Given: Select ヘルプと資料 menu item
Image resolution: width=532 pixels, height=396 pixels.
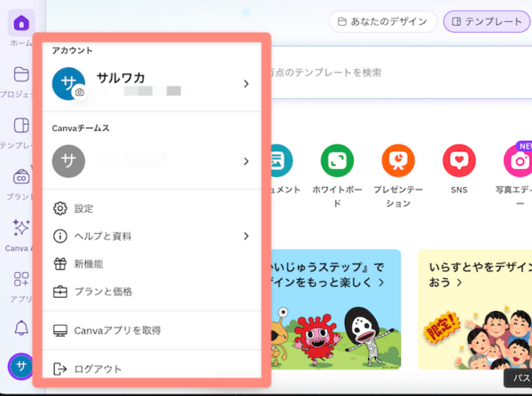Looking at the screenshot, I should 152,236.
